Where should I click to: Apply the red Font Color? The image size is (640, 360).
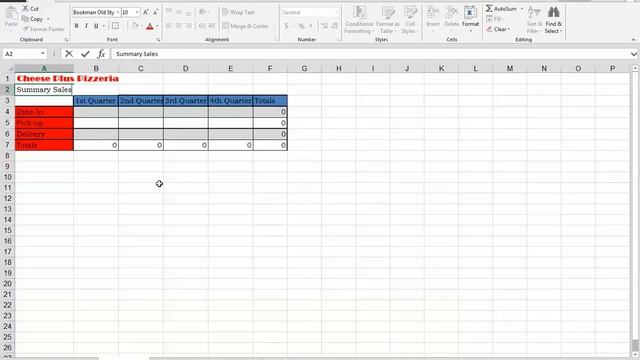(150, 26)
